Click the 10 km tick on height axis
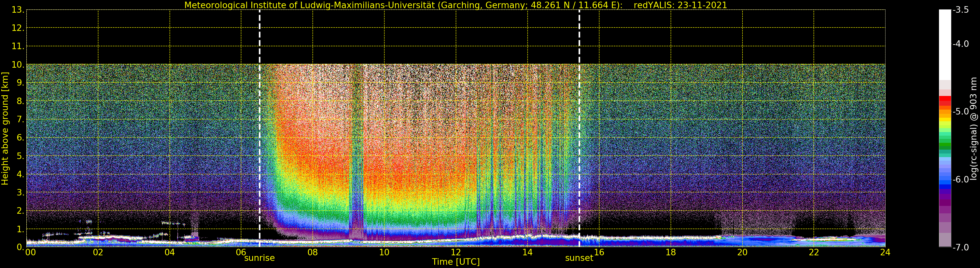Screen dimensions: 980x268 coord(18,65)
